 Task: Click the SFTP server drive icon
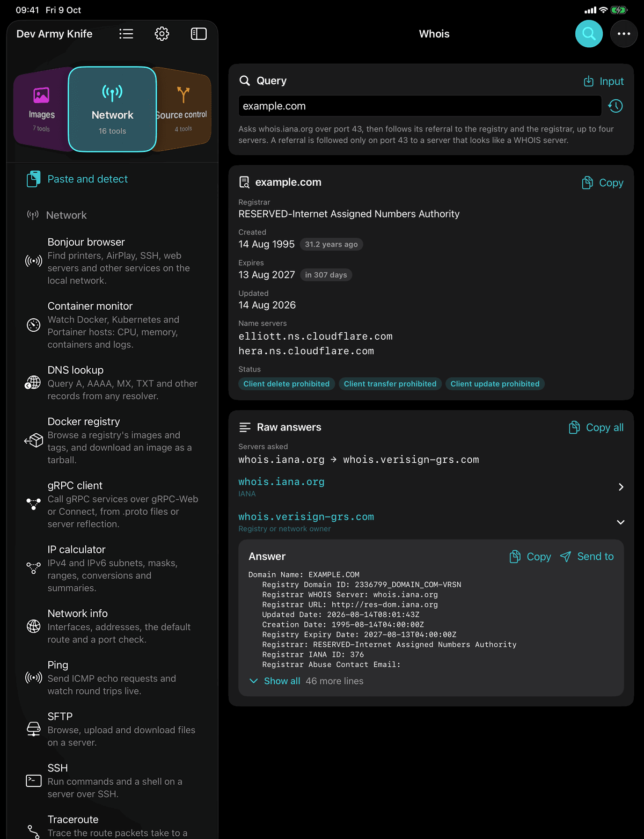[33, 729]
